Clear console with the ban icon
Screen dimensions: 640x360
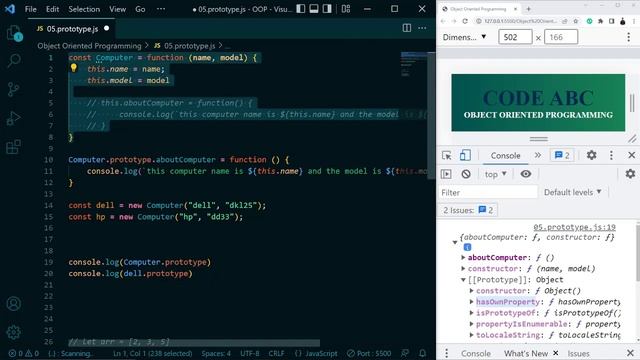point(466,174)
